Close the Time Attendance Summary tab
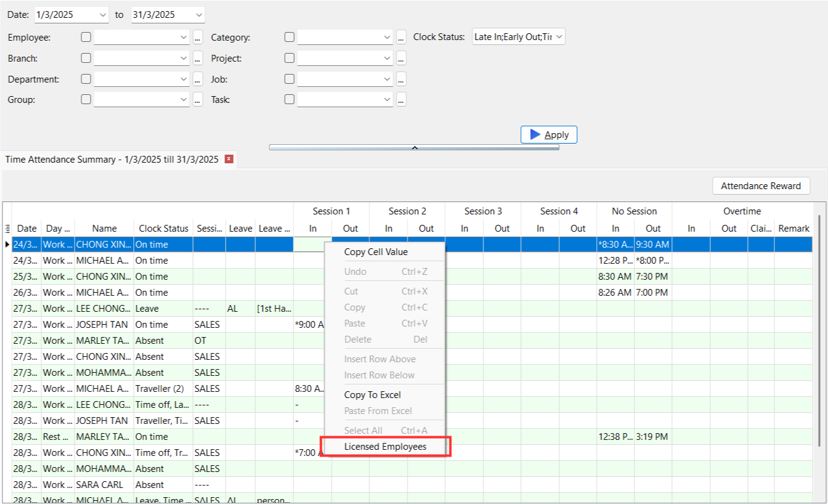The image size is (828, 504). point(229,159)
